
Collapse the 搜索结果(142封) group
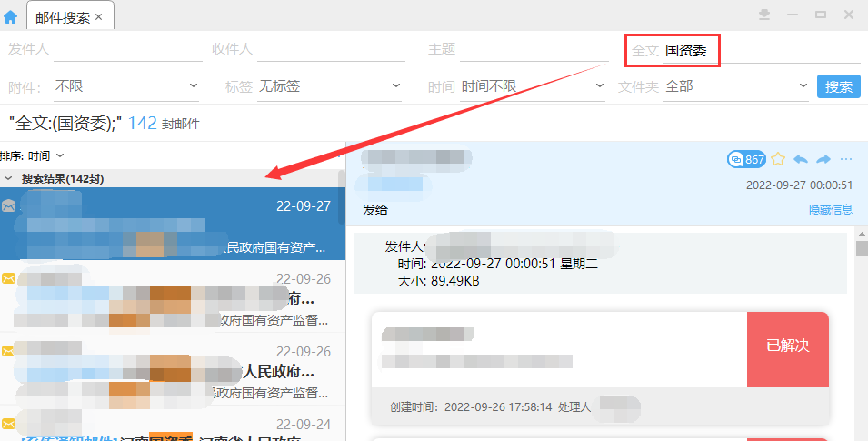point(9,178)
